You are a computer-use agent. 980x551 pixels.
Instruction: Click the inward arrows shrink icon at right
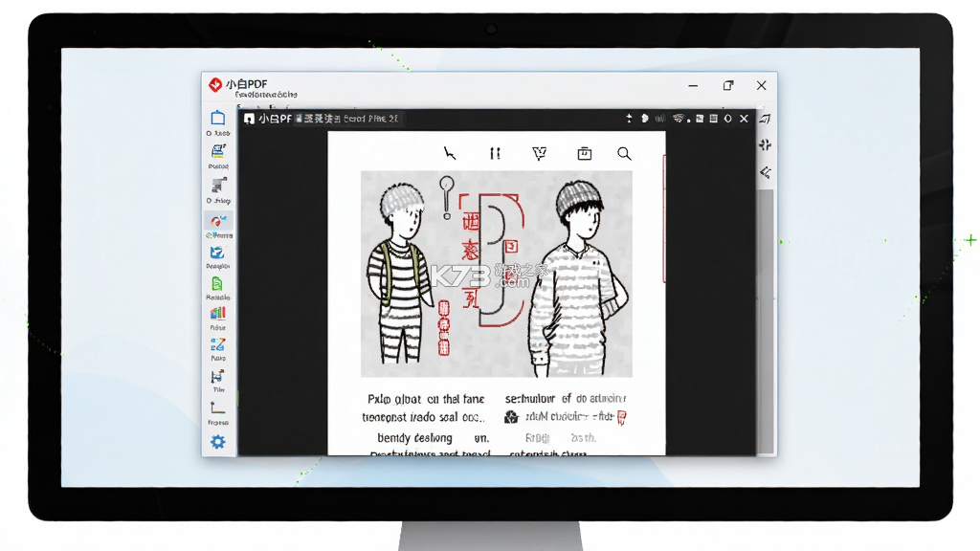(x=766, y=145)
